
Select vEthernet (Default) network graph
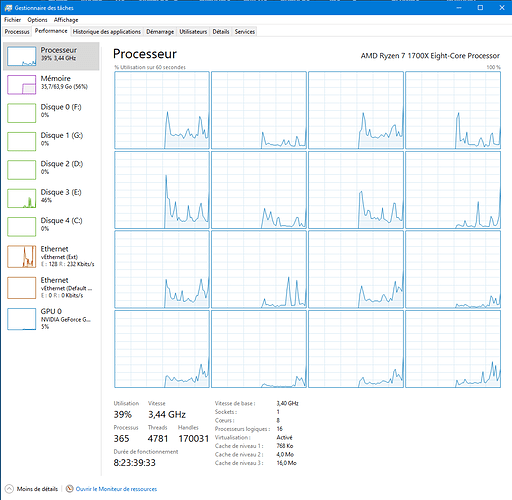pyautogui.click(x=21, y=288)
